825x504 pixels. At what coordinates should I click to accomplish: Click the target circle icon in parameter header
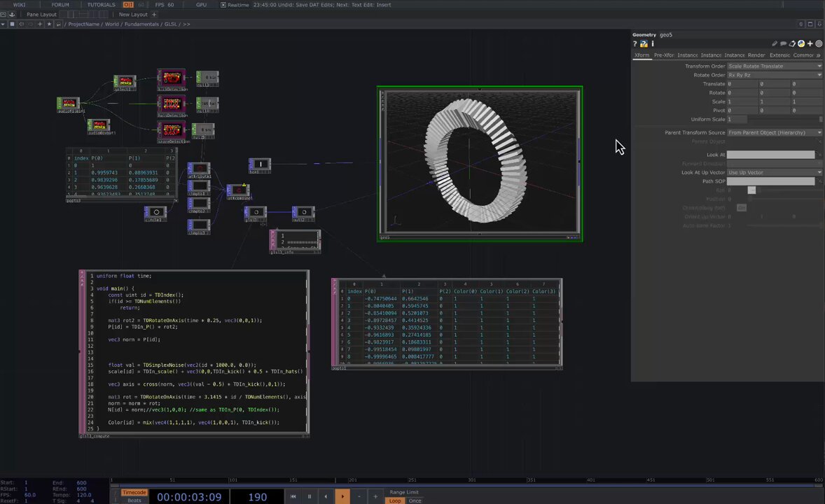tap(819, 44)
